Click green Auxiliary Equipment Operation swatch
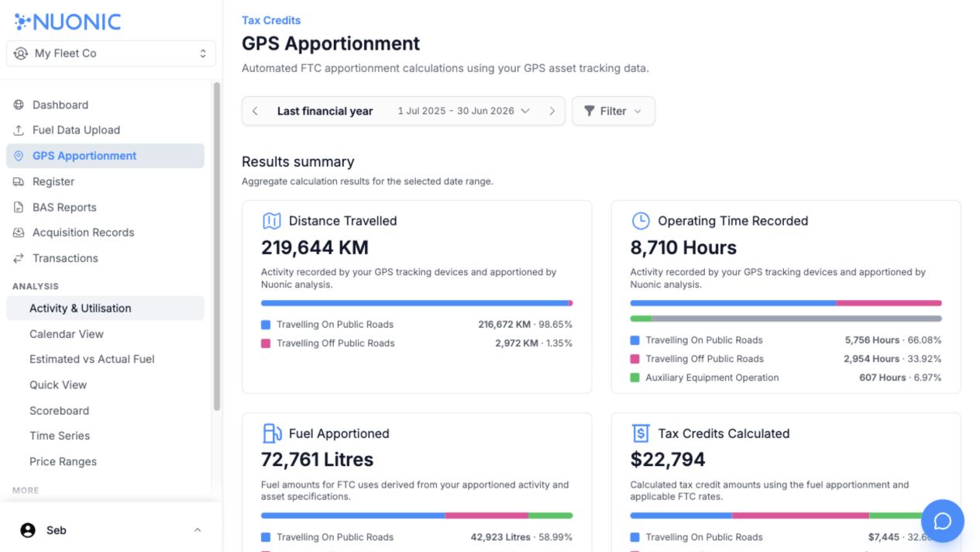Viewport: 980px width, 552px height. click(x=634, y=378)
